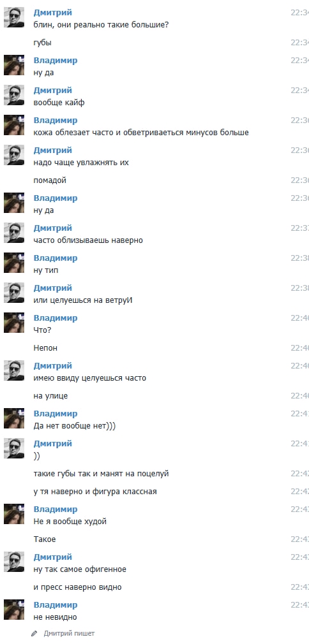This screenshot has width=309, height=644.
Task: Click the pencil icon near 'Дмитрий пишет'
Action: (34, 634)
